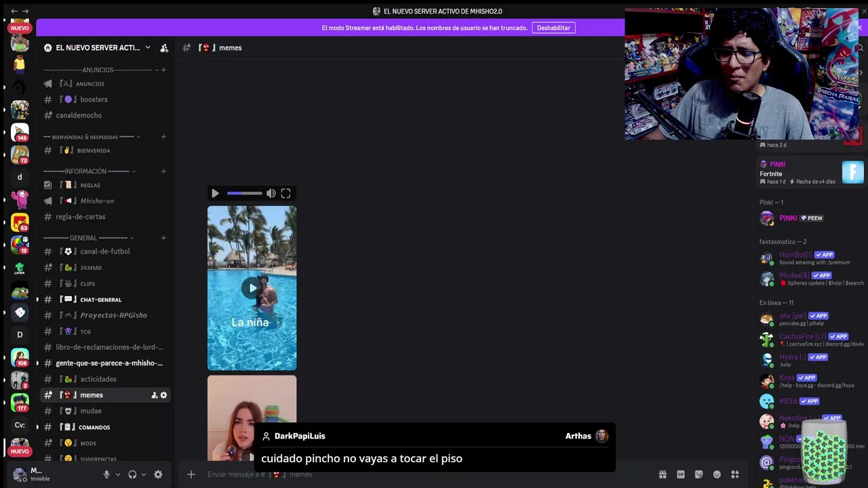868x488 pixels.
Task: Add a channel to the INFORMACIÓN category
Action: tap(163, 171)
